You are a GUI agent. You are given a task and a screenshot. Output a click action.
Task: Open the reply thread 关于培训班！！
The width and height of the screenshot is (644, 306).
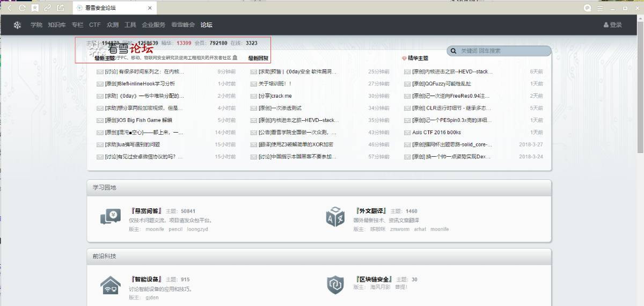[x=275, y=84]
